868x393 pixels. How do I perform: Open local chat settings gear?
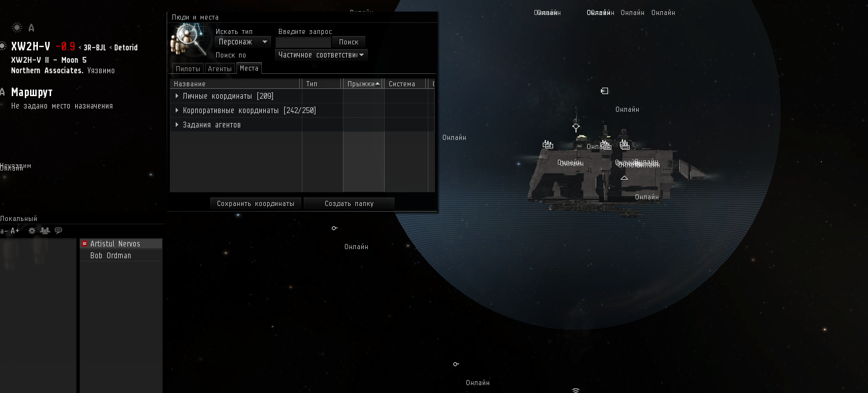pos(32,231)
